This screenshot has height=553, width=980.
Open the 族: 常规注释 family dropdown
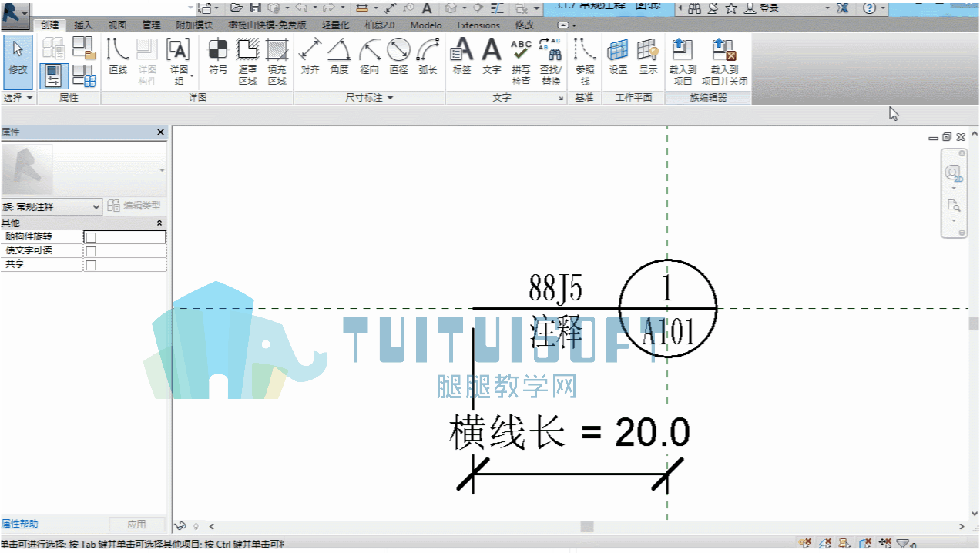click(x=52, y=206)
